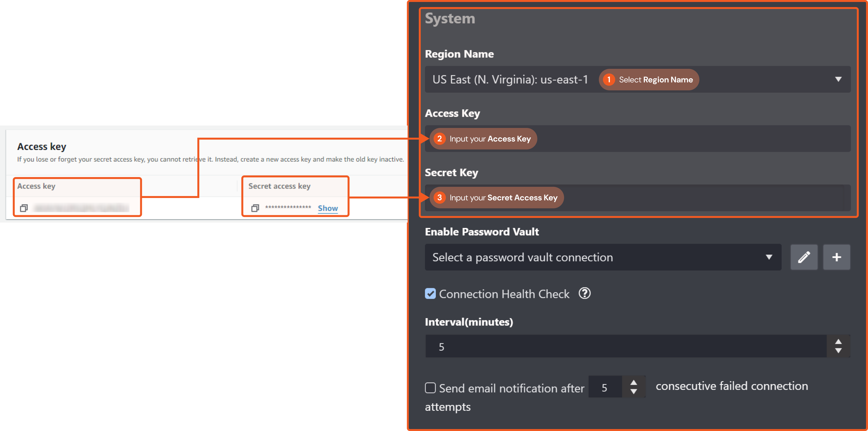Open Connection Health Check help icon
868x431 pixels.
tap(584, 293)
